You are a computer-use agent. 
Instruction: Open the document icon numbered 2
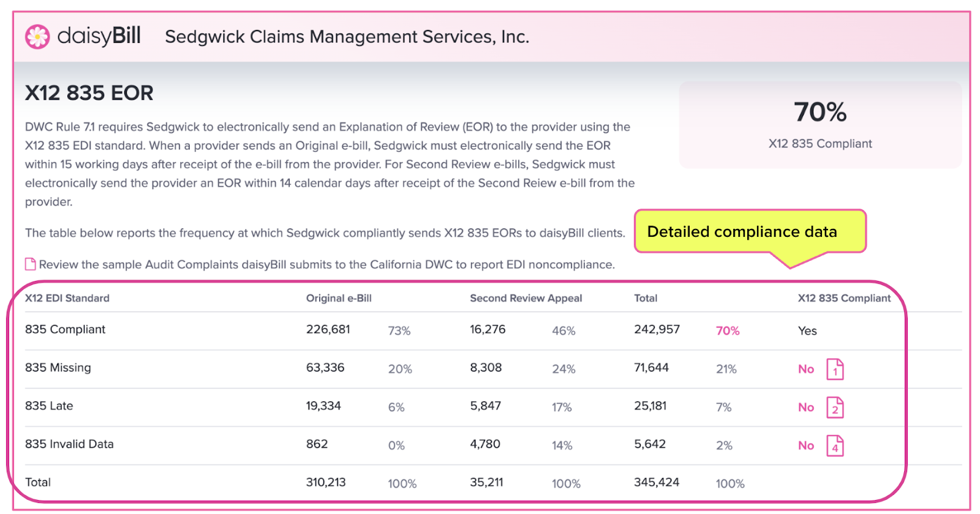pyautogui.click(x=835, y=408)
